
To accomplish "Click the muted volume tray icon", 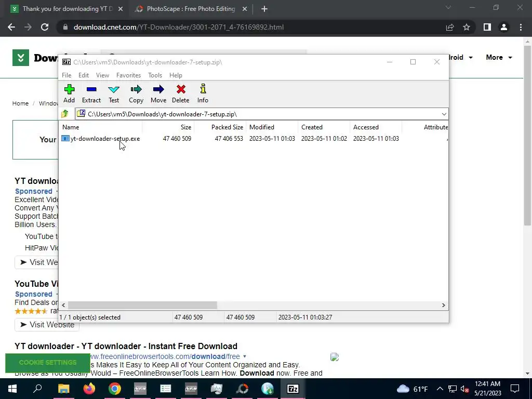I will click(x=464, y=389).
